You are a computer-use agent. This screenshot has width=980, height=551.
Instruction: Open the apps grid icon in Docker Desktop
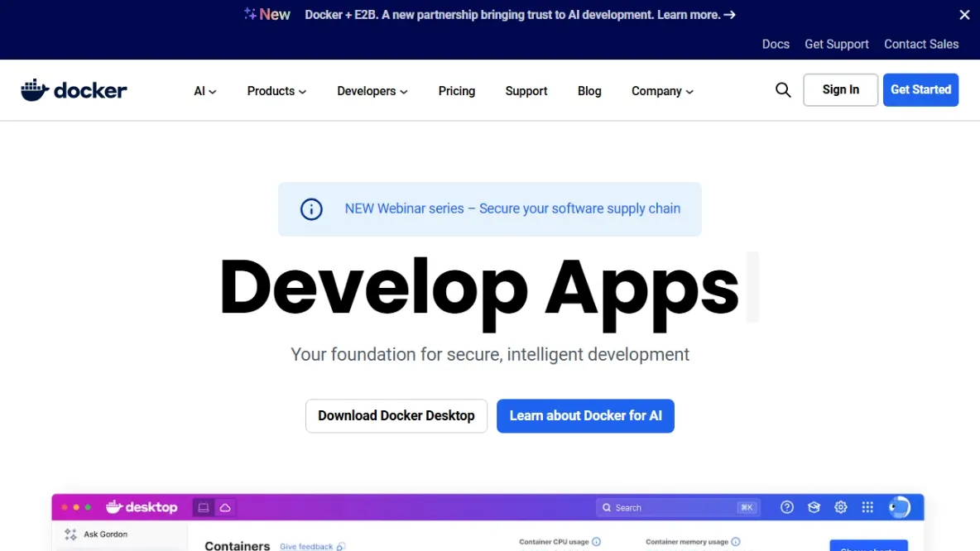click(867, 507)
